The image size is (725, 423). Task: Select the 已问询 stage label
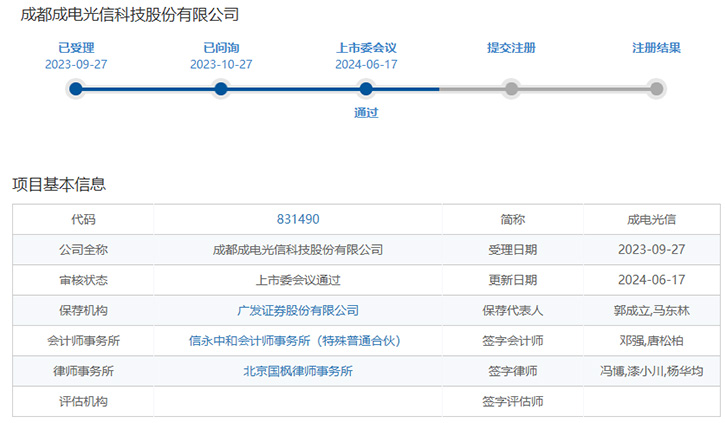[221, 48]
